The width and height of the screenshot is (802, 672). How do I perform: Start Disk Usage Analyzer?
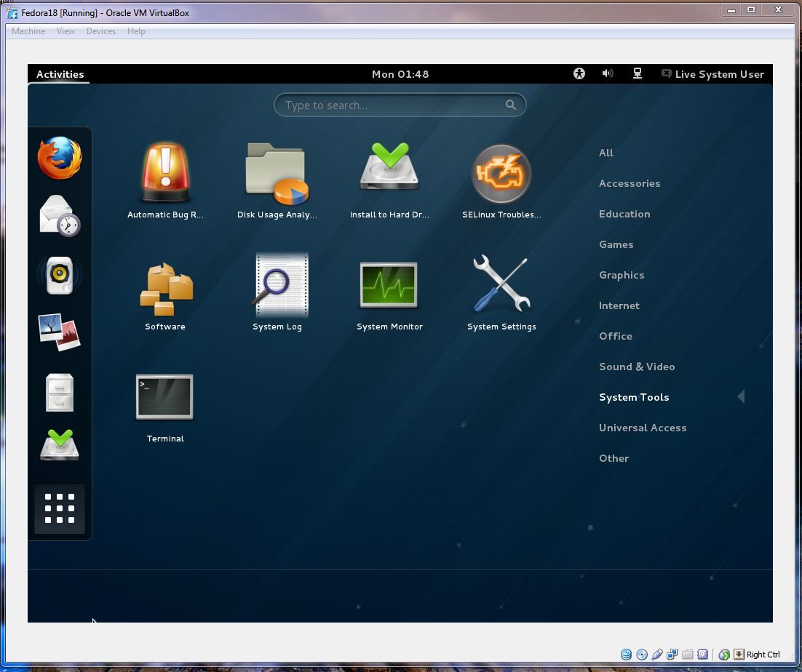pos(275,171)
